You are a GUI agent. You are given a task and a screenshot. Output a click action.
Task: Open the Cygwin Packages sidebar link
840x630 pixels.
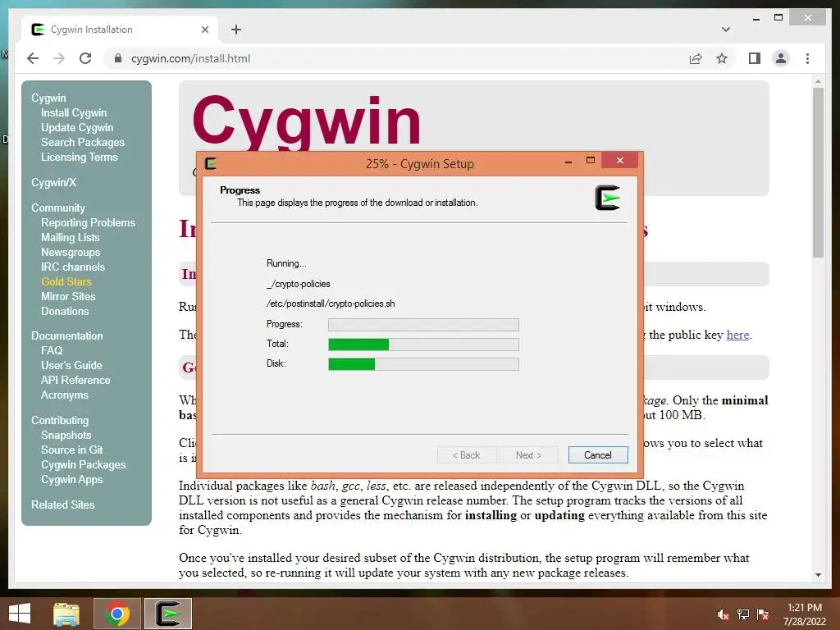click(83, 464)
